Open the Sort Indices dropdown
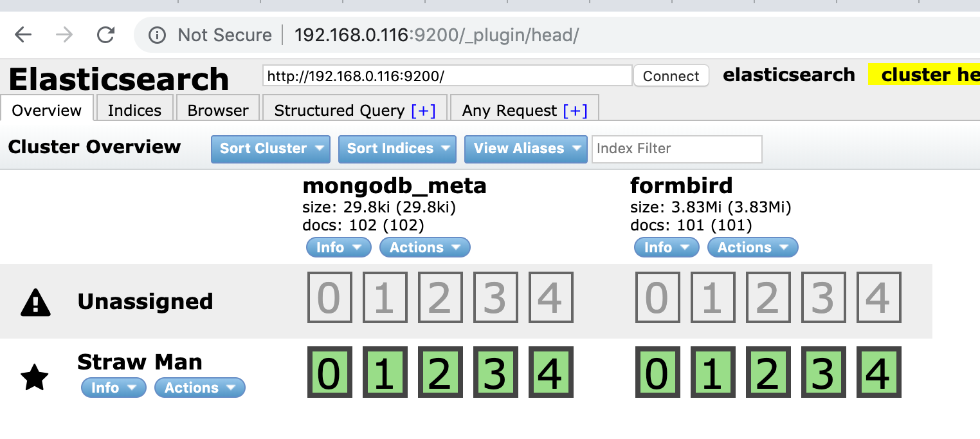Viewport: 980px width, 439px height. 397,149
